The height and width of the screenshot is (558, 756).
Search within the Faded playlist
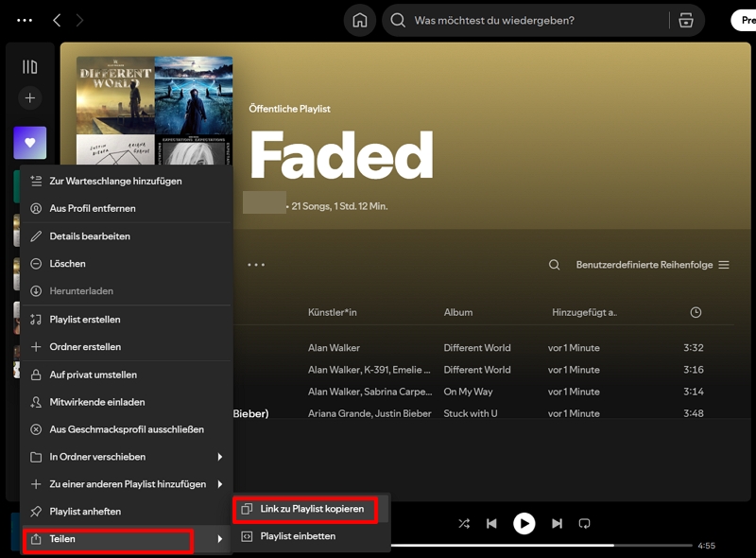[x=554, y=265]
